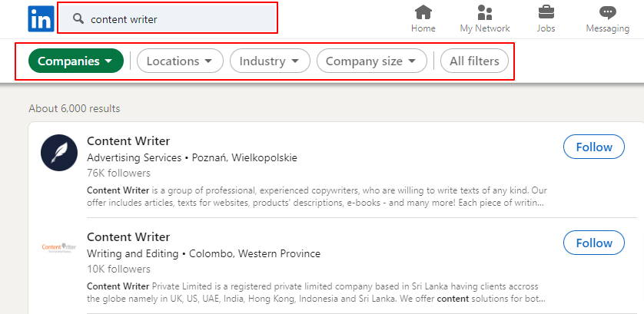The image size is (644, 314).
Task: Click the quill logo of Content Writer
Action: tap(59, 153)
